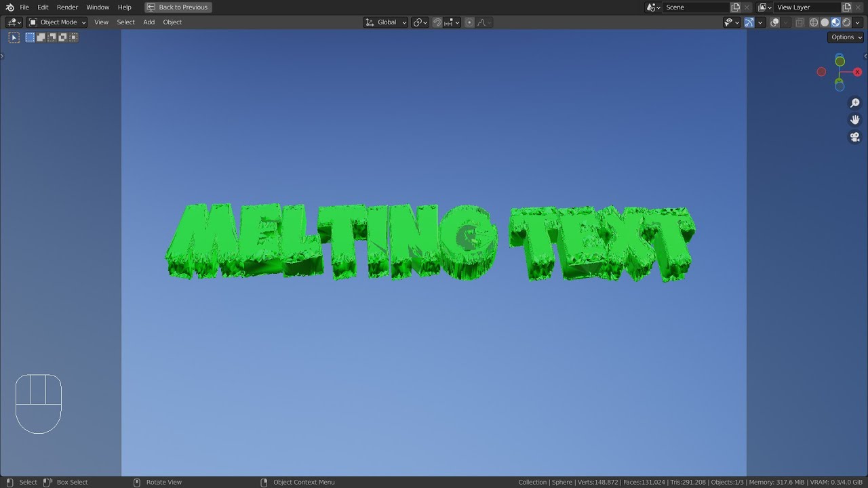
Task: Open the view layer browse dropdown
Action: (x=764, y=7)
